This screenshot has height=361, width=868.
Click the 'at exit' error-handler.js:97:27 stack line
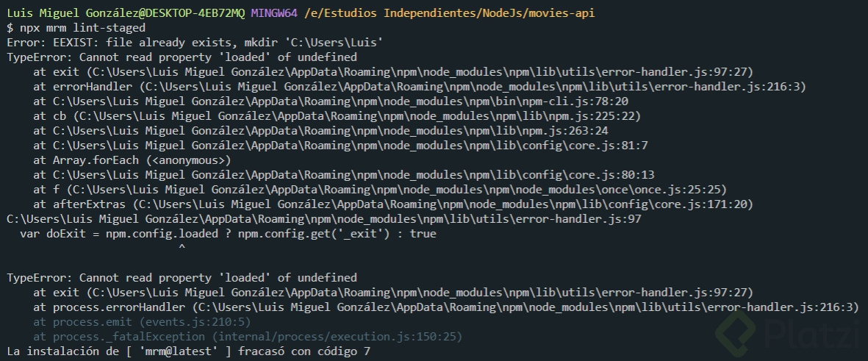tap(393, 72)
